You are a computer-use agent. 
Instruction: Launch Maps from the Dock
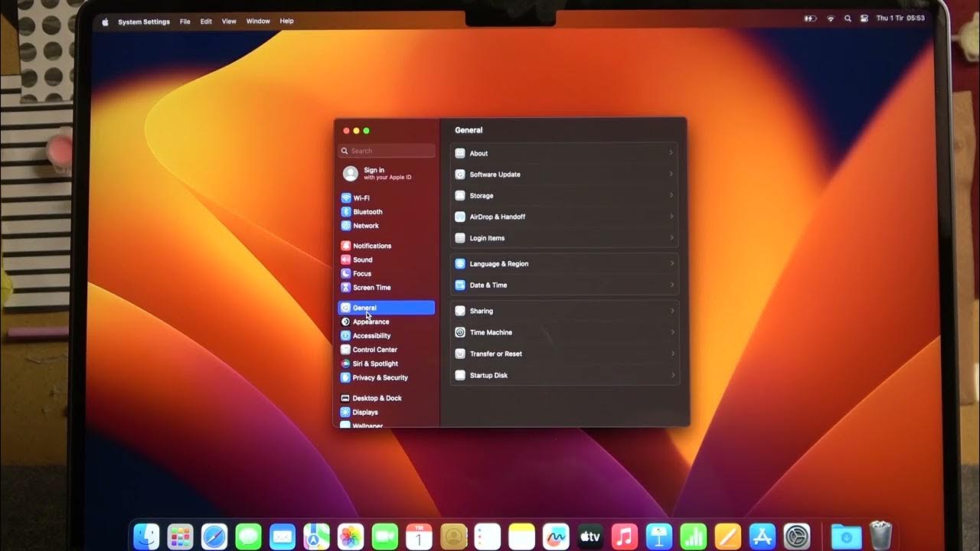[x=316, y=536]
